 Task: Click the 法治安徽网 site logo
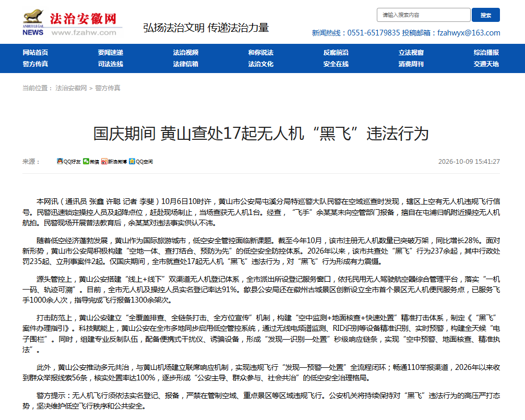click(72, 23)
